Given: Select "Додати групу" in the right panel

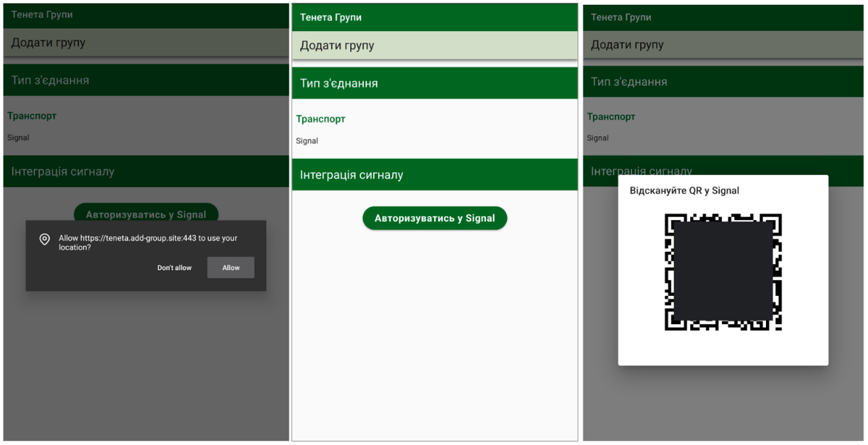Looking at the screenshot, I should coord(722,45).
